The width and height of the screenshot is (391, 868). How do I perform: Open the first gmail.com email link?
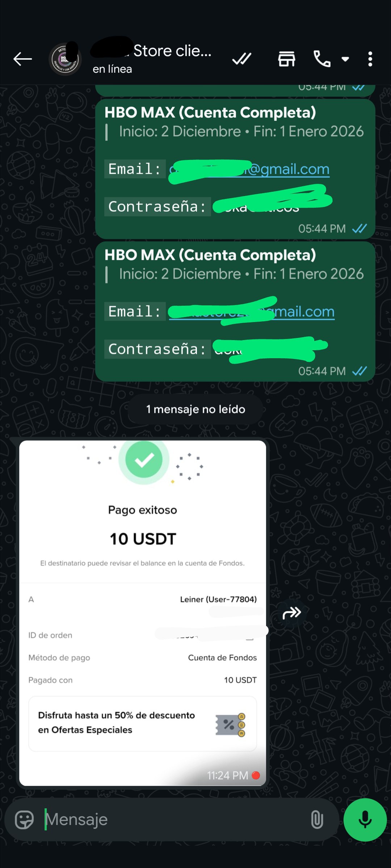[x=249, y=169]
